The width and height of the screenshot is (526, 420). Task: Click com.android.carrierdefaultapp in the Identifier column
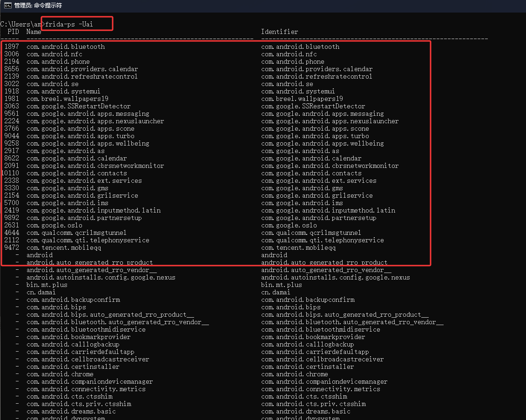pos(315,352)
